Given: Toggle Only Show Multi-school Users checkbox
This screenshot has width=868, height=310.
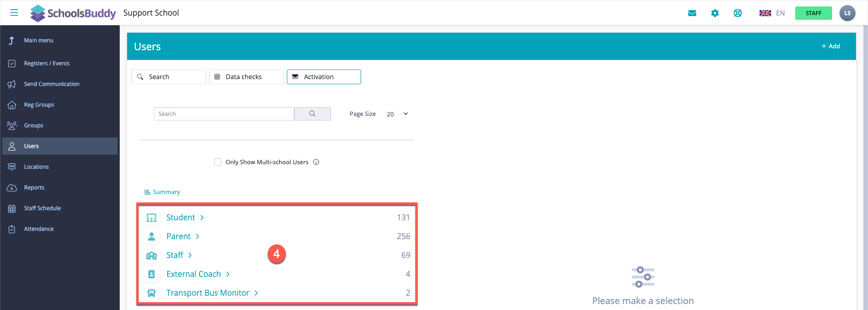Looking at the screenshot, I should click(218, 162).
